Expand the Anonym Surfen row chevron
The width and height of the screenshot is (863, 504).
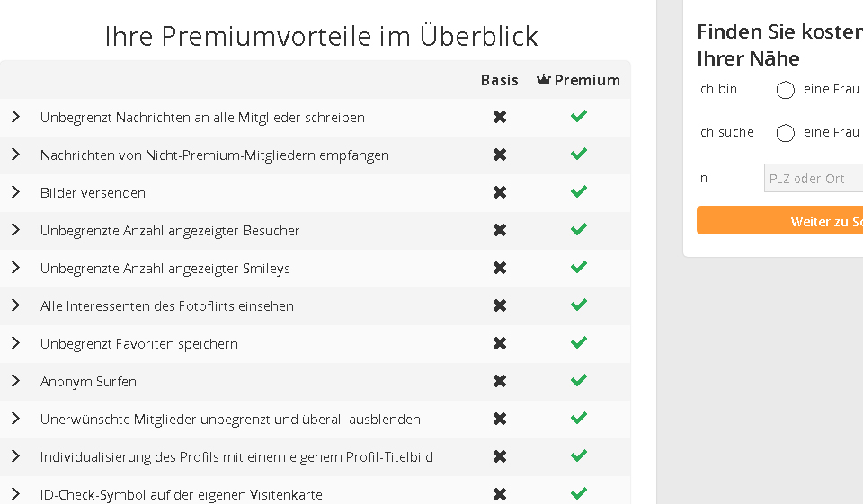point(15,381)
